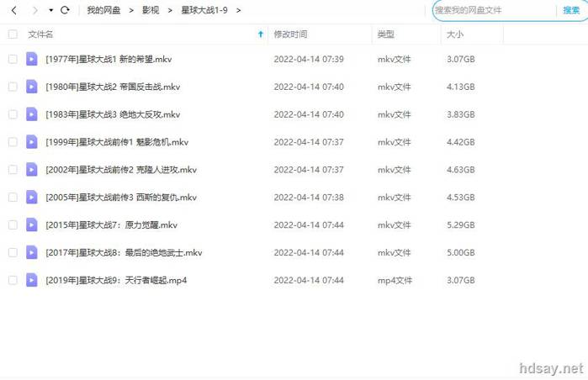Check the box for 星球大战2 帝国反击战.mkv

point(13,87)
